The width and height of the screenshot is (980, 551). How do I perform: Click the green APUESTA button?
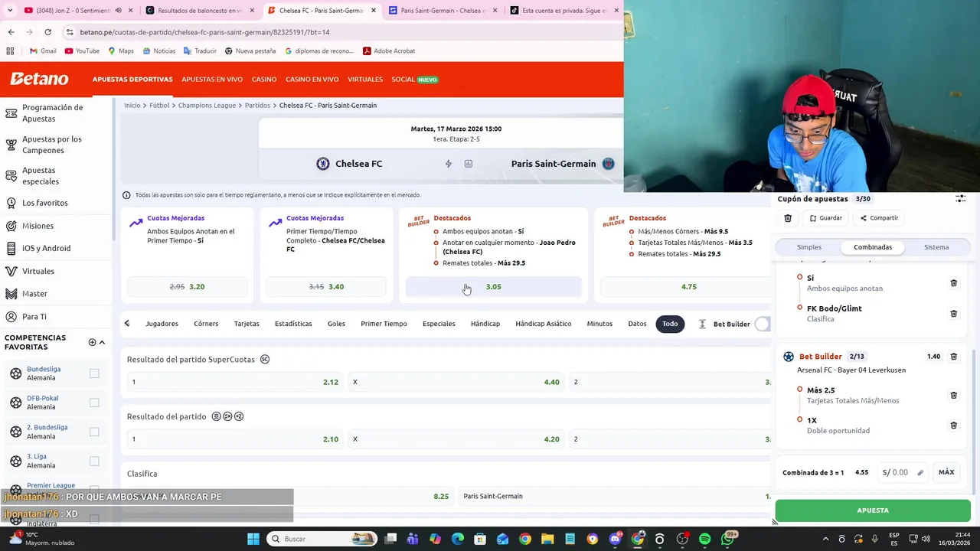(x=873, y=510)
